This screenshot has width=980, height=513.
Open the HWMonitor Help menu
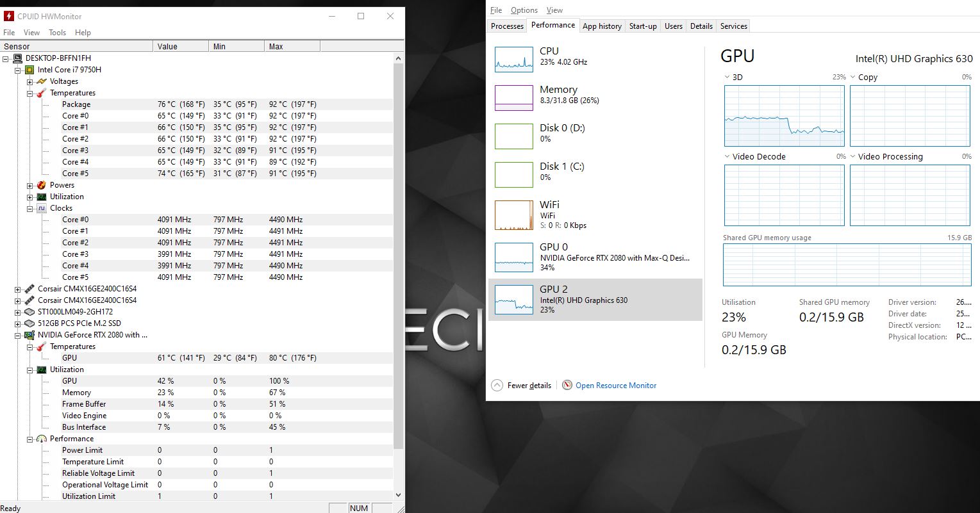click(83, 33)
